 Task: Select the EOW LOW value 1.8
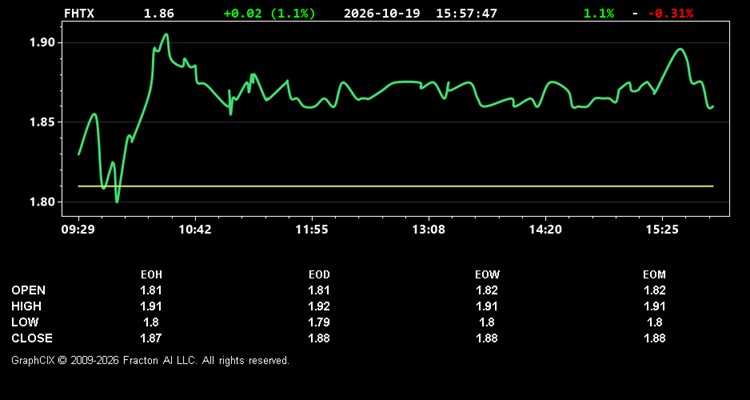click(487, 322)
